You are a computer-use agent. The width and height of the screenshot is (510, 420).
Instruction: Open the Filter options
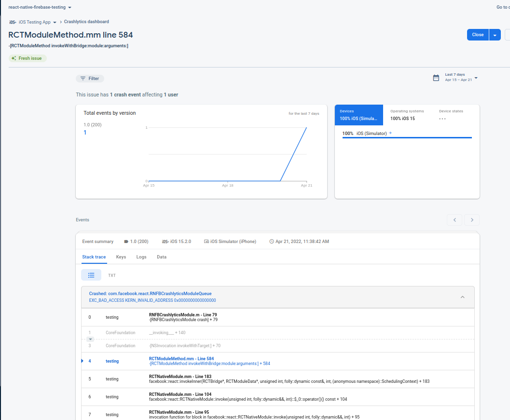coord(90,78)
